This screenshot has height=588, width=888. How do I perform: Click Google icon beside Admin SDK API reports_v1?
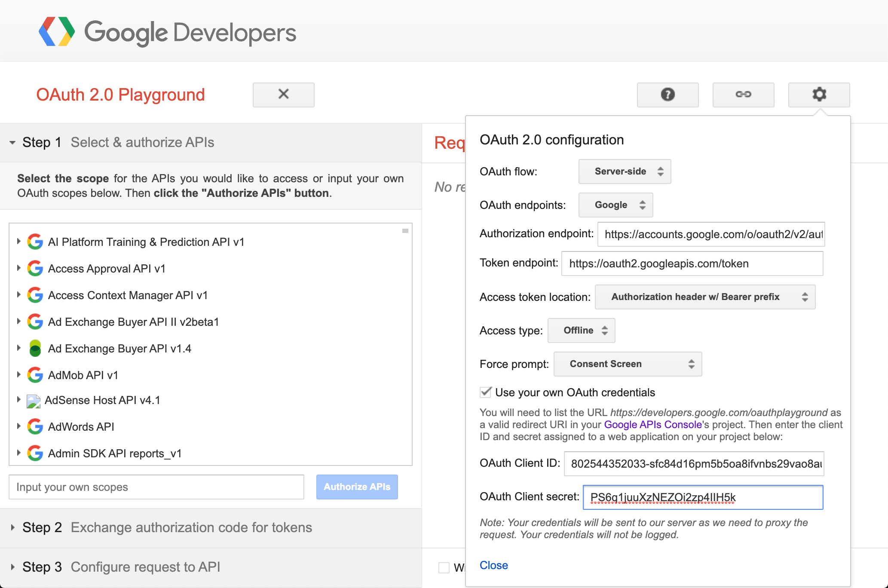pyautogui.click(x=35, y=453)
